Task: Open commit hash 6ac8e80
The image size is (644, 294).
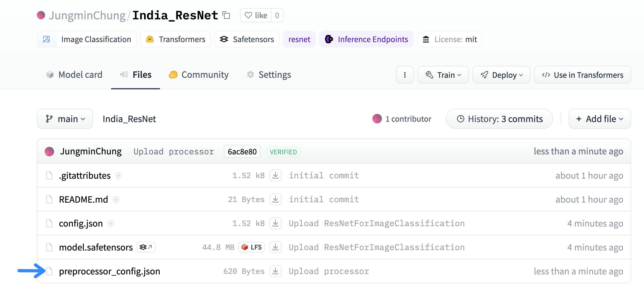Action: [242, 152]
